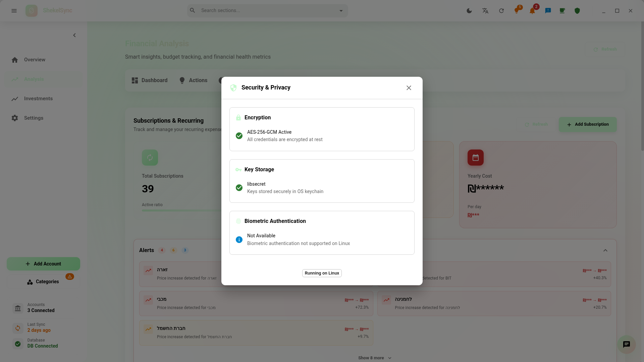644x362 pixels.
Task: Click the green security shield icon
Action: (x=577, y=11)
